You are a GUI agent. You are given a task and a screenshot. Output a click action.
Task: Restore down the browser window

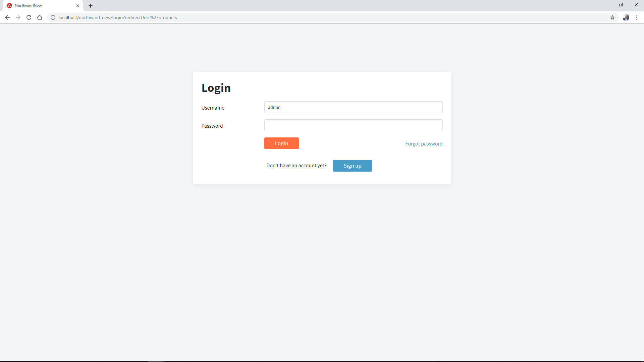pos(621,5)
